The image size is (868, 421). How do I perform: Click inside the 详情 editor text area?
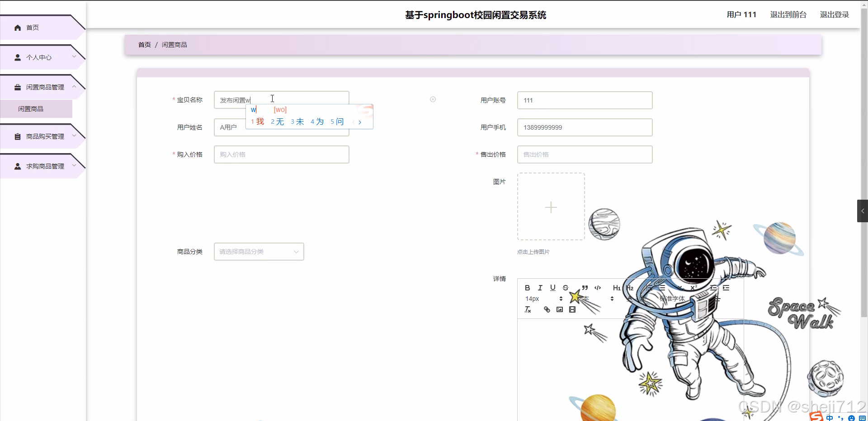(631, 370)
